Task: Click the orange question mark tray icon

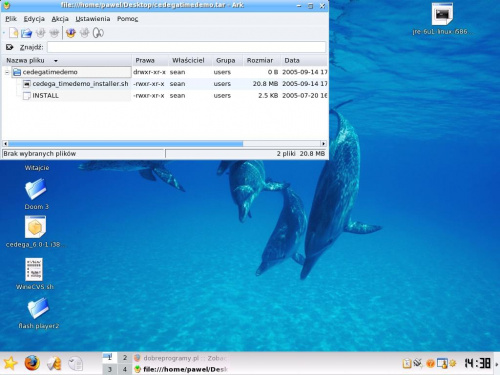Action: pos(430,363)
